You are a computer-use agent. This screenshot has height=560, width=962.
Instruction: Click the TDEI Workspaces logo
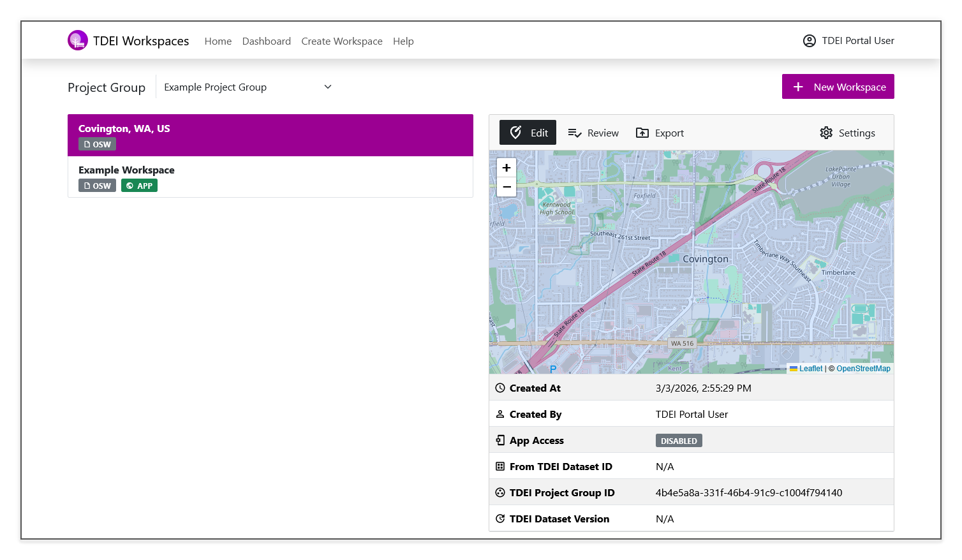(x=78, y=40)
